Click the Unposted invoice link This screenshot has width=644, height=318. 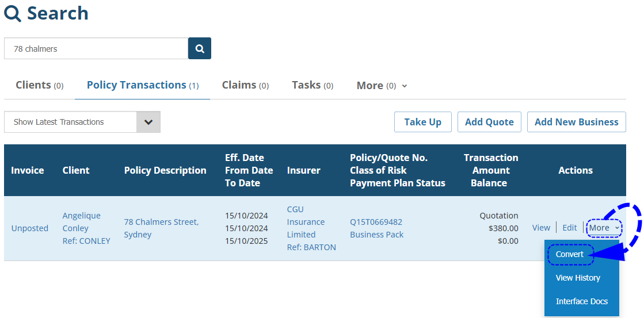tap(30, 228)
